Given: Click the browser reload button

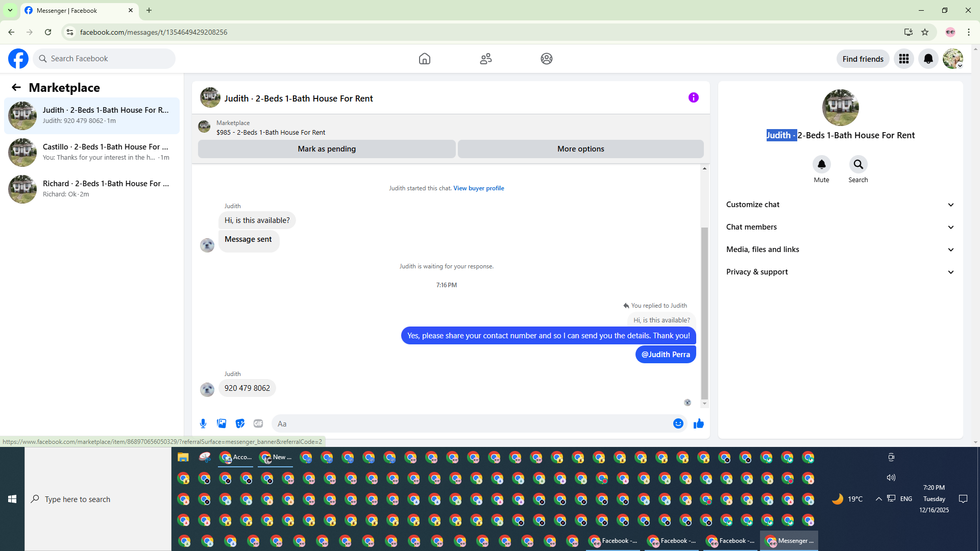Looking at the screenshot, I should click(48, 32).
